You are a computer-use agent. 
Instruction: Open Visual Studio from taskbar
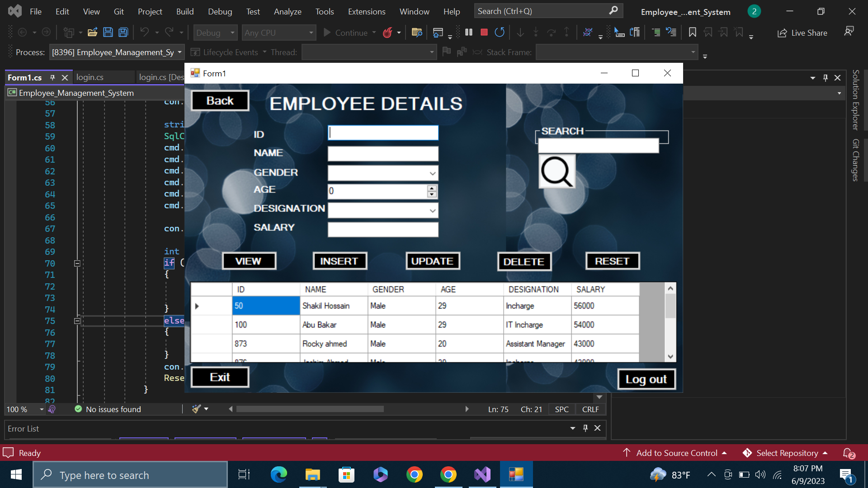(482, 475)
